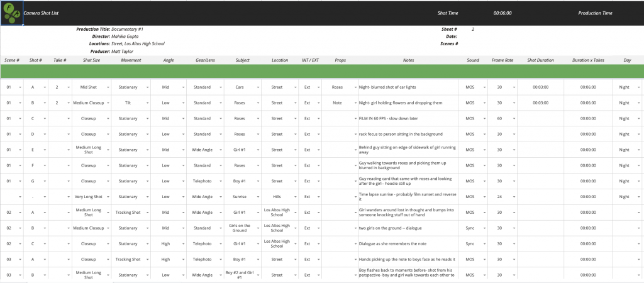Image resolution: width=644 pixels, height=283 pixels.
Task: Select the Production Time header cell
Action: point(594,13)
